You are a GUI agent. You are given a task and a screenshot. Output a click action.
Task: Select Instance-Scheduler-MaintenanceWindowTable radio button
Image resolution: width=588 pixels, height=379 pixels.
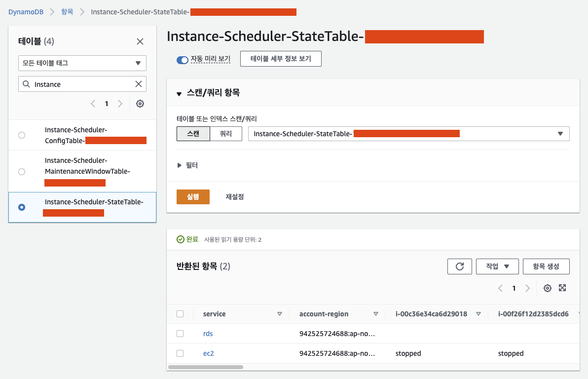point(22,172)
